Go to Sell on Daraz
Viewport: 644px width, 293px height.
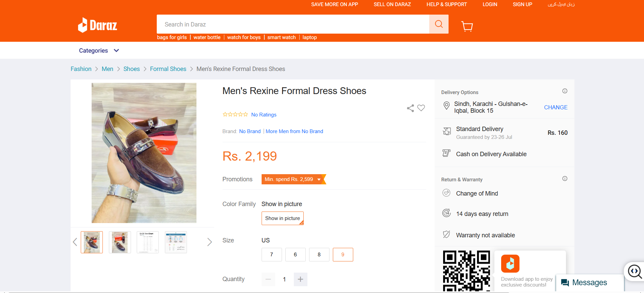coord(392,4)
